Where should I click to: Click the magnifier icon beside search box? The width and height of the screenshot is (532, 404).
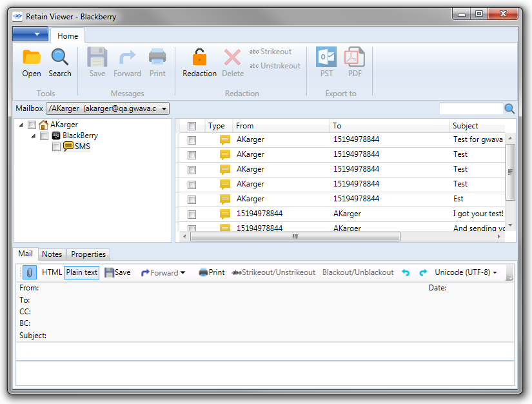[x=509, y=109]
